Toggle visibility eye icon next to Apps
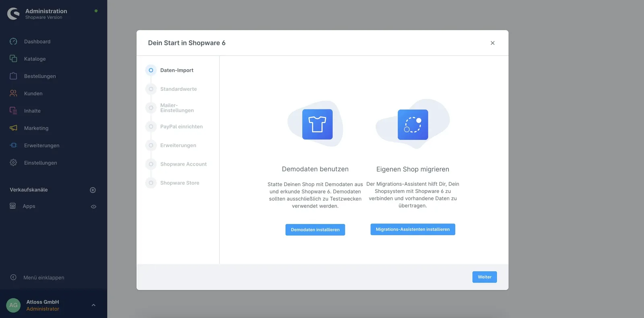 [x=93, y=207]
